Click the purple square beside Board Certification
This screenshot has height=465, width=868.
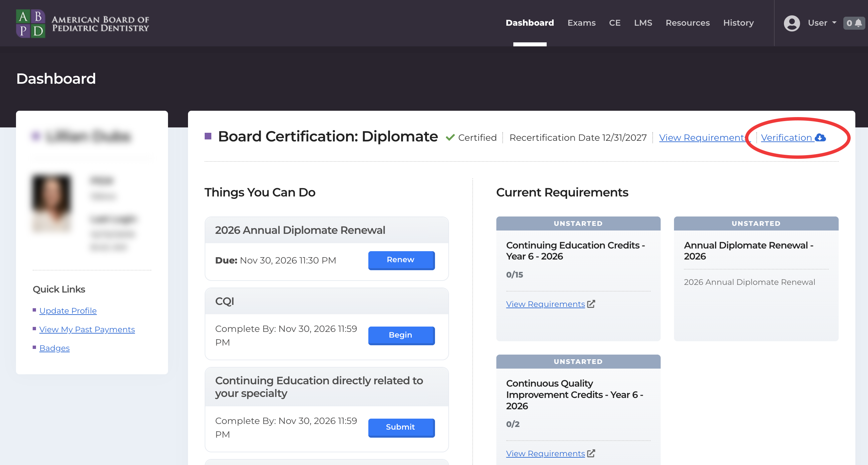point(208,136)
